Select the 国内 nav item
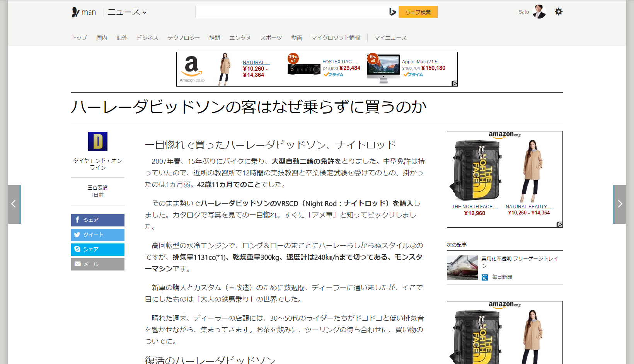 pos(102,37)
